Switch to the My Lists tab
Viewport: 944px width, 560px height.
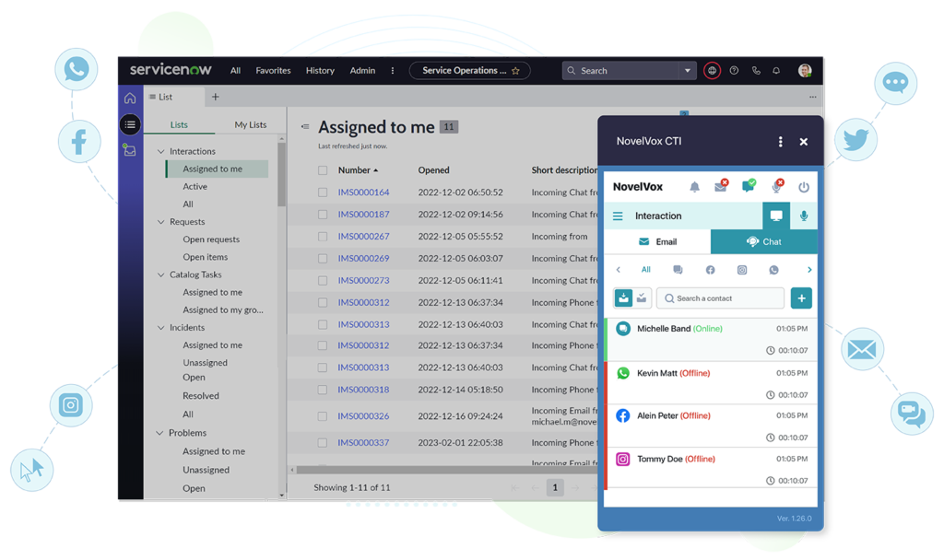250,125
